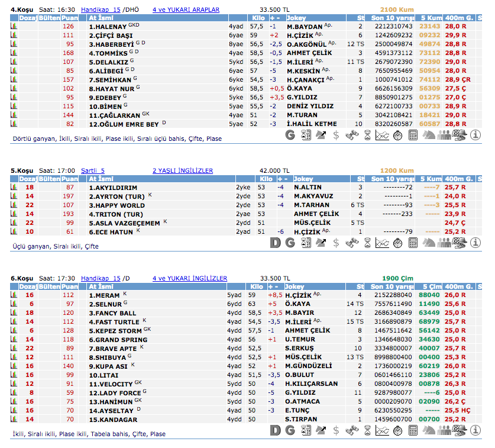Click the 'G' icon below race 6

click(x=290, y=430)
